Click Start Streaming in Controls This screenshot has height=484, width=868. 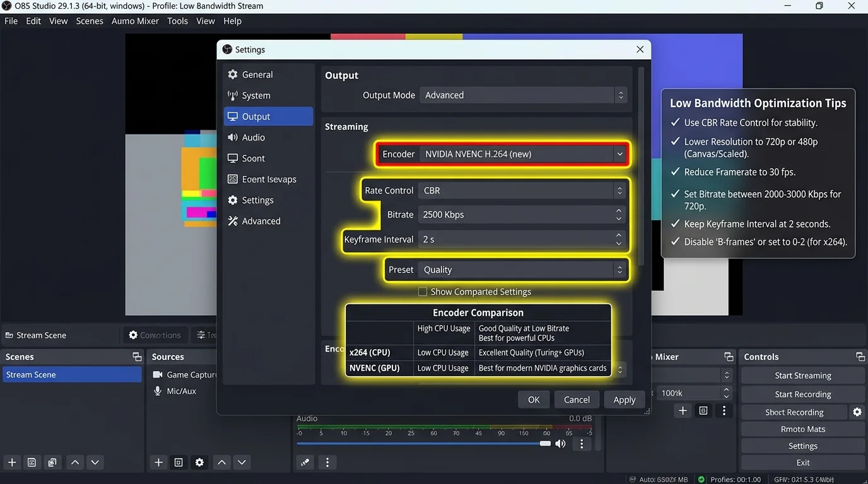[x=802, y=376]
